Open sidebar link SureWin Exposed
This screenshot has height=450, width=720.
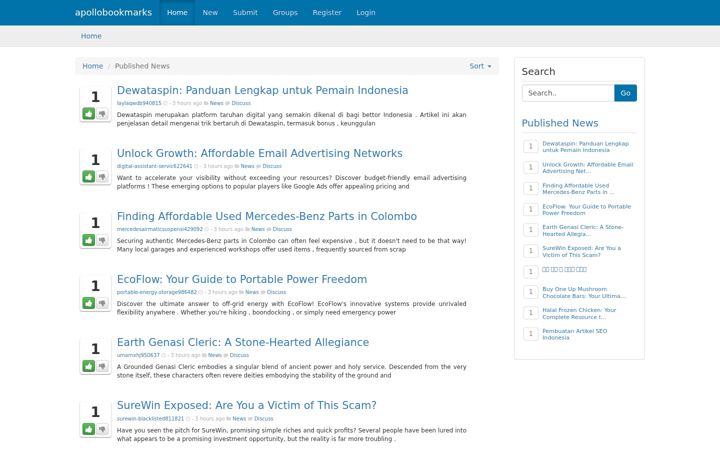click(581, 252)
